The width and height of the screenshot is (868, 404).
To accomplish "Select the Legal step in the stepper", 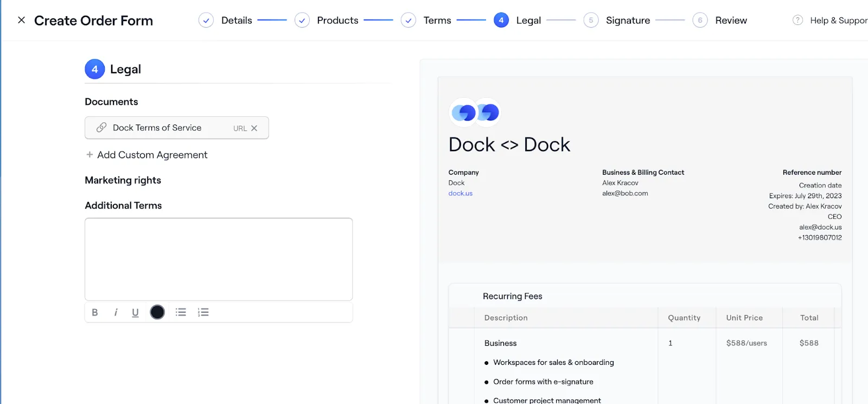I will pos(528,20).
